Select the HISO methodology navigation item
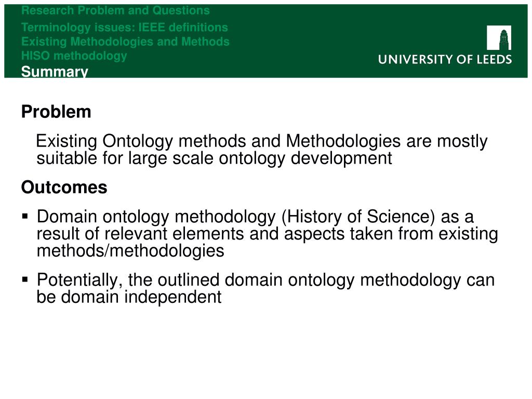 pos(74,56)
